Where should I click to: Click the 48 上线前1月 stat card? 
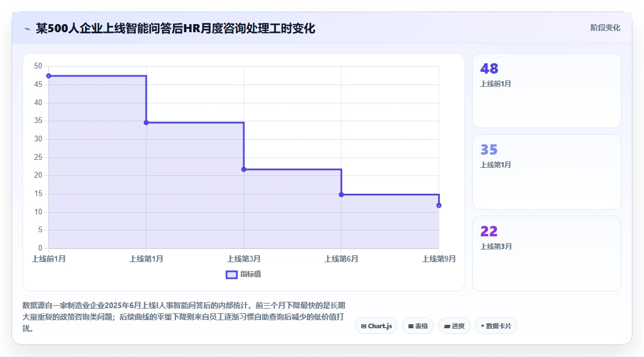click(547, 90)
